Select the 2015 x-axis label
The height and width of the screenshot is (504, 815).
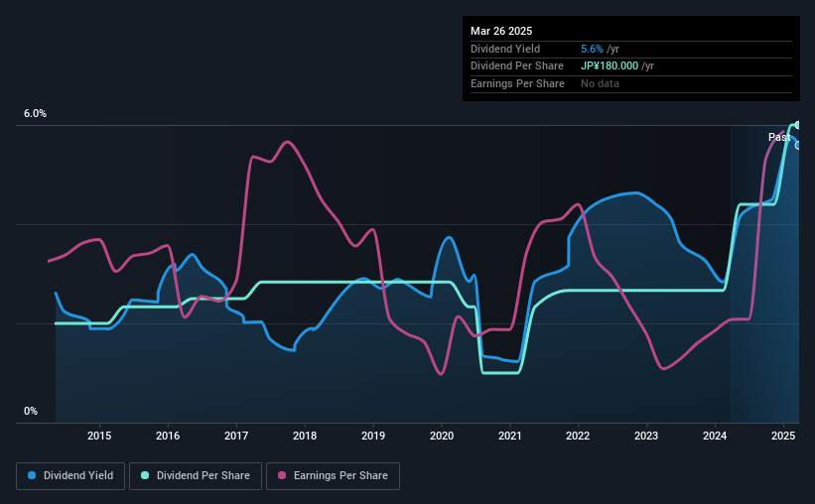click(99, 436)
